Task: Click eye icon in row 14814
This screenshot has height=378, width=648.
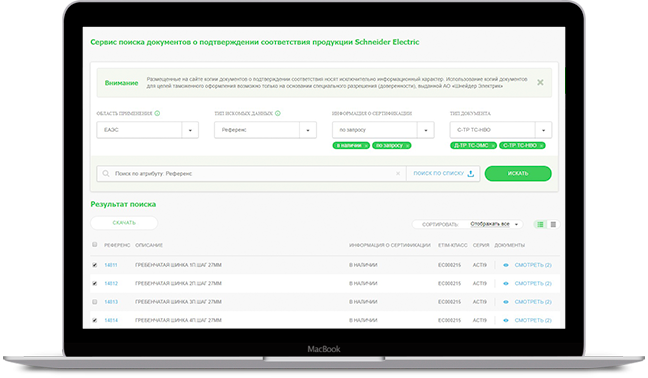Action: point(506,321)
